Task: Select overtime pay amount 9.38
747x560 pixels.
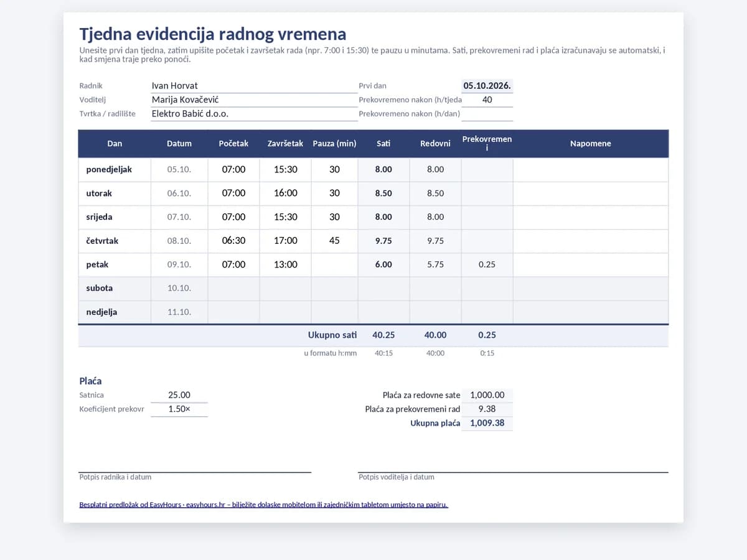Action: point(487,409)
